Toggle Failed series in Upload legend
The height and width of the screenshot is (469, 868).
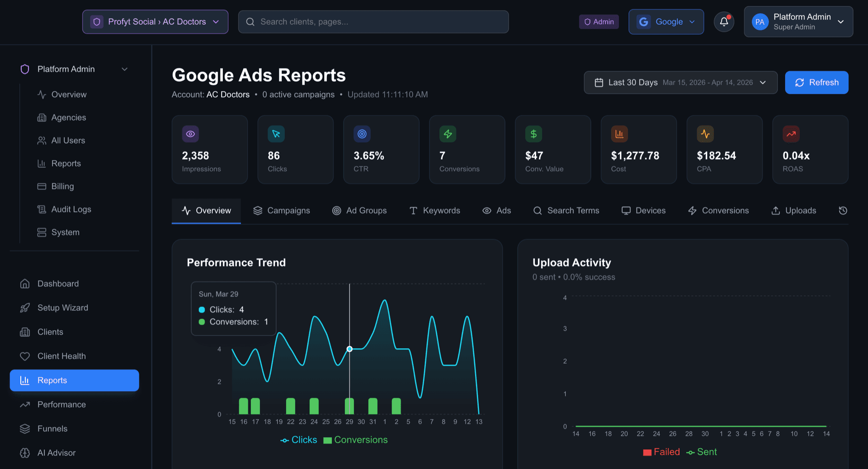[x=661, y=452]
